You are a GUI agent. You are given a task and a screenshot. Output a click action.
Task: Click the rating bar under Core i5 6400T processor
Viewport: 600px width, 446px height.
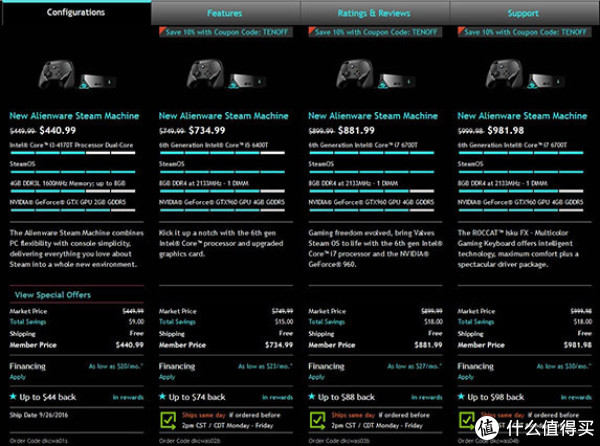pyautogui.click(x=222, y=153)
